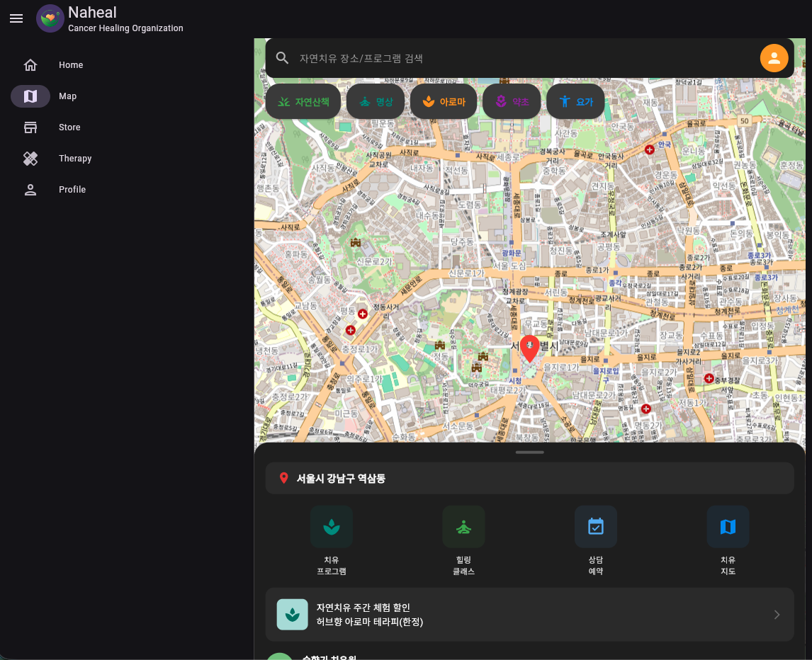Click the 치유 지도 map icon
This screenshot has height=660, width=812.
point(728,527)
